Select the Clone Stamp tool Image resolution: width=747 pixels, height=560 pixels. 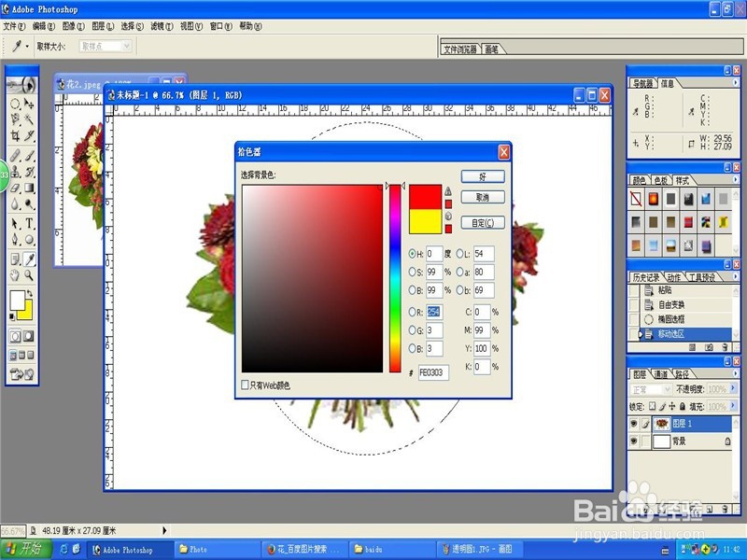15,172
